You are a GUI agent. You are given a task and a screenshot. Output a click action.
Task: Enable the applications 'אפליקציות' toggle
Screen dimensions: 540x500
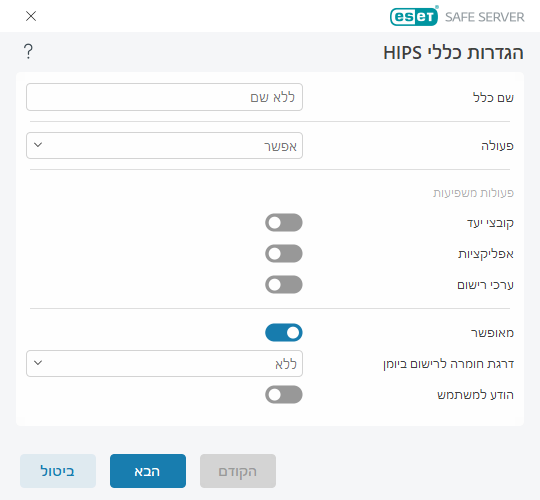tap(284, 253)
